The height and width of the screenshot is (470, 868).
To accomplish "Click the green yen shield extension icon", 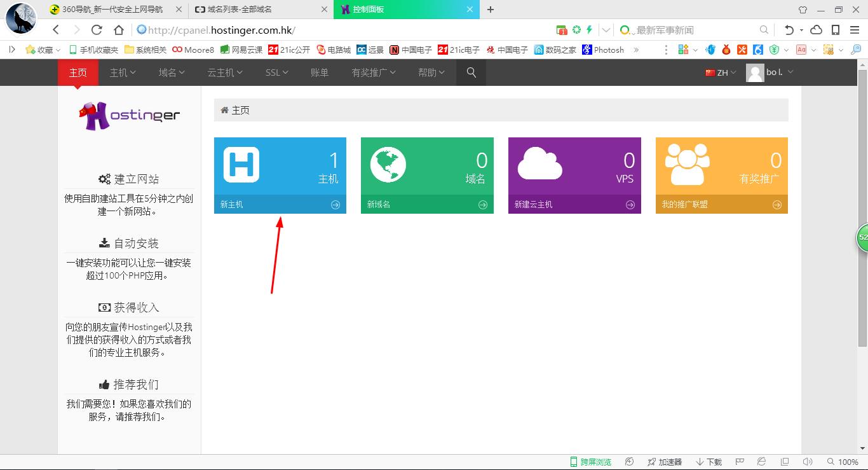I will coord(774,50).
